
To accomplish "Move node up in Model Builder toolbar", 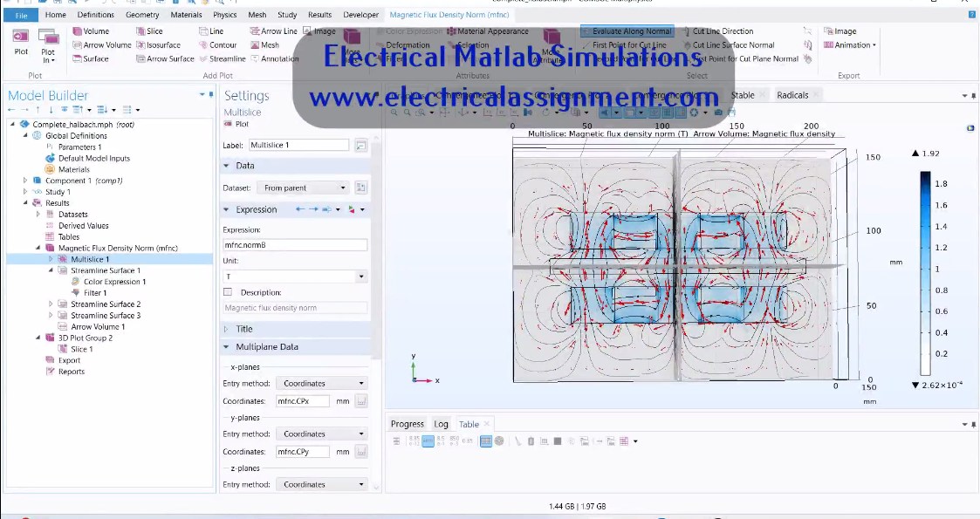I will pos(38,110).
